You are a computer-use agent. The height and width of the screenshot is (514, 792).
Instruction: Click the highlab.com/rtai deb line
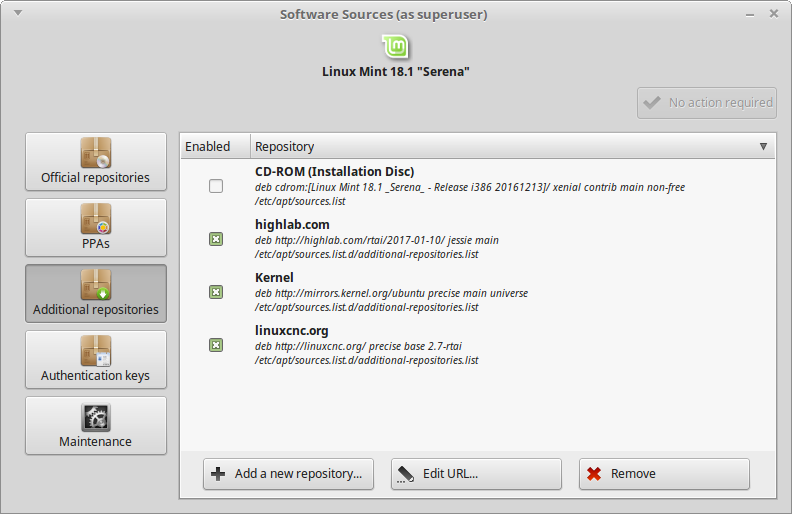tap(377, 240)
